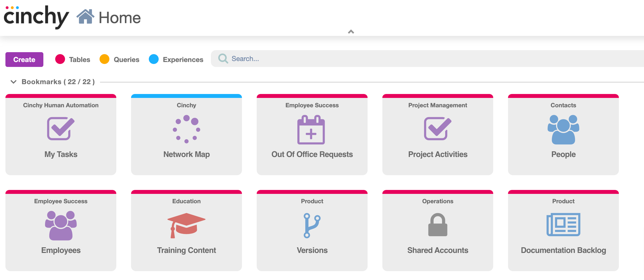Screen dimensions: 644x280
Task: Click the Product label above Versions
Action: click(312, 201)
